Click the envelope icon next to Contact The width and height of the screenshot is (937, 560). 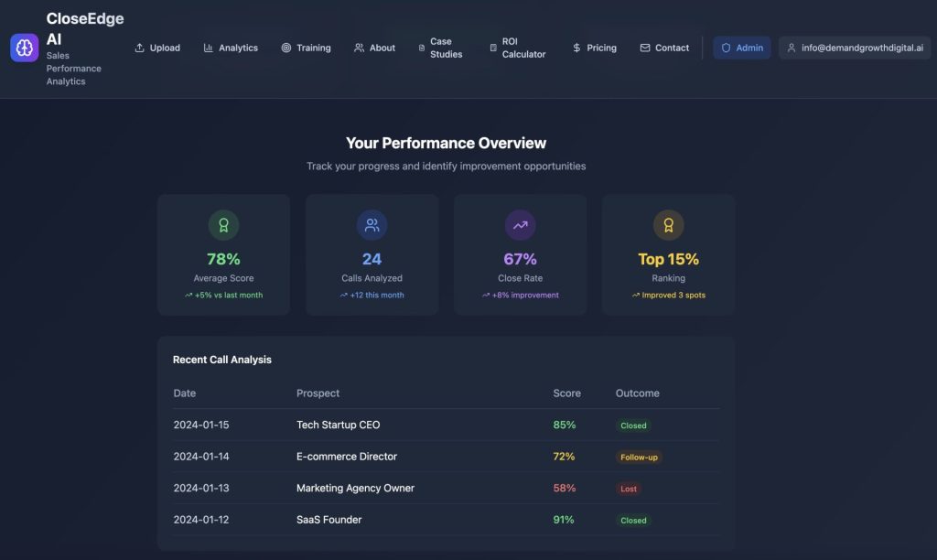tap(645, 48)
